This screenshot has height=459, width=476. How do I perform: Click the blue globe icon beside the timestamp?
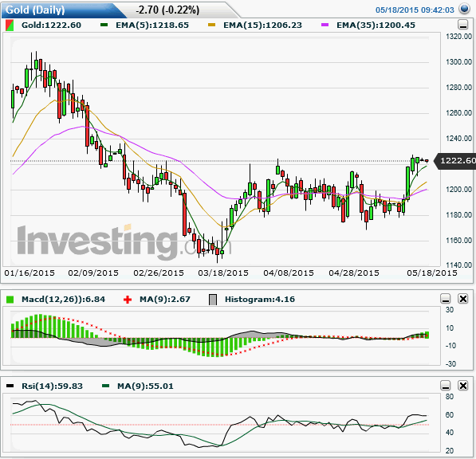(x=464, y=9)
